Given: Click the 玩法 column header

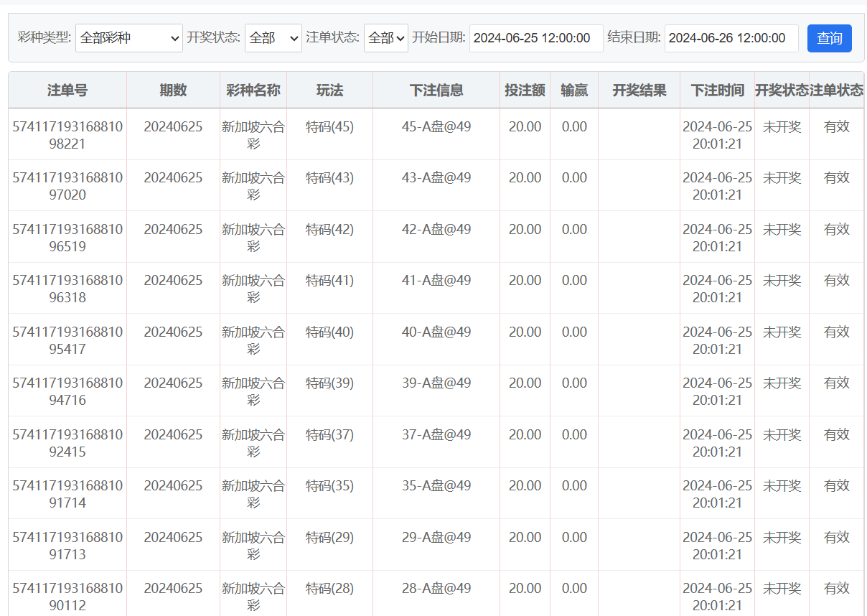Looking at the screenshot, I should (329, 90).
